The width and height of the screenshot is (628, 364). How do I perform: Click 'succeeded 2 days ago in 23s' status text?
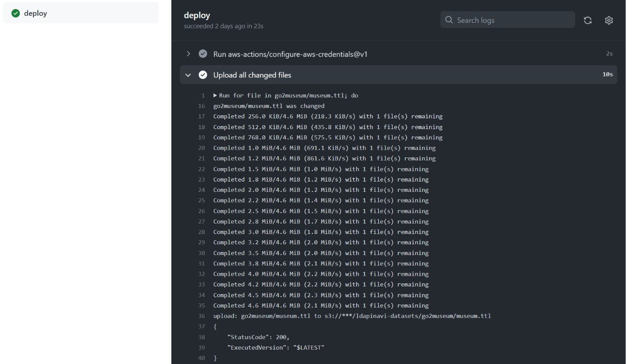[x=223, y=26]
